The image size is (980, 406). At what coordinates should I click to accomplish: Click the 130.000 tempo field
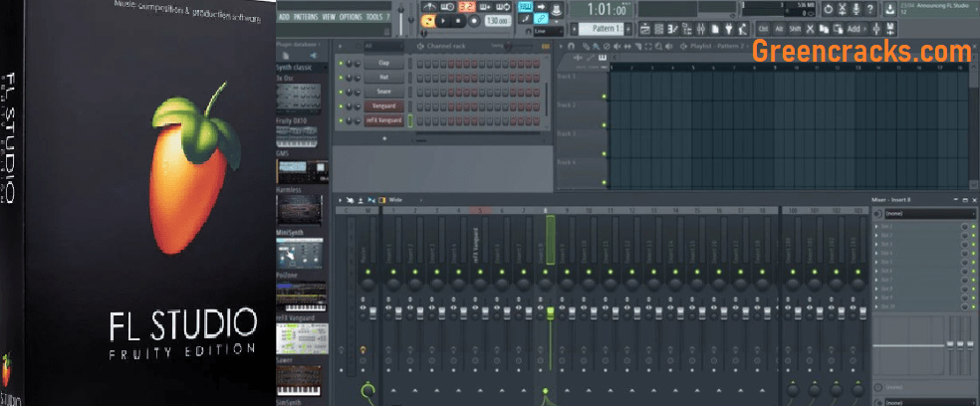click(498, 21)
